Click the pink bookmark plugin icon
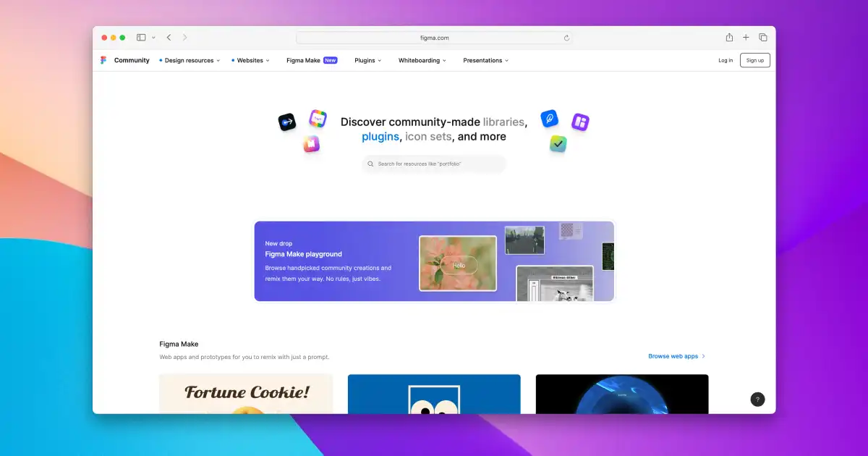This screenshot has height=456, width=868. tap(311, 144)
